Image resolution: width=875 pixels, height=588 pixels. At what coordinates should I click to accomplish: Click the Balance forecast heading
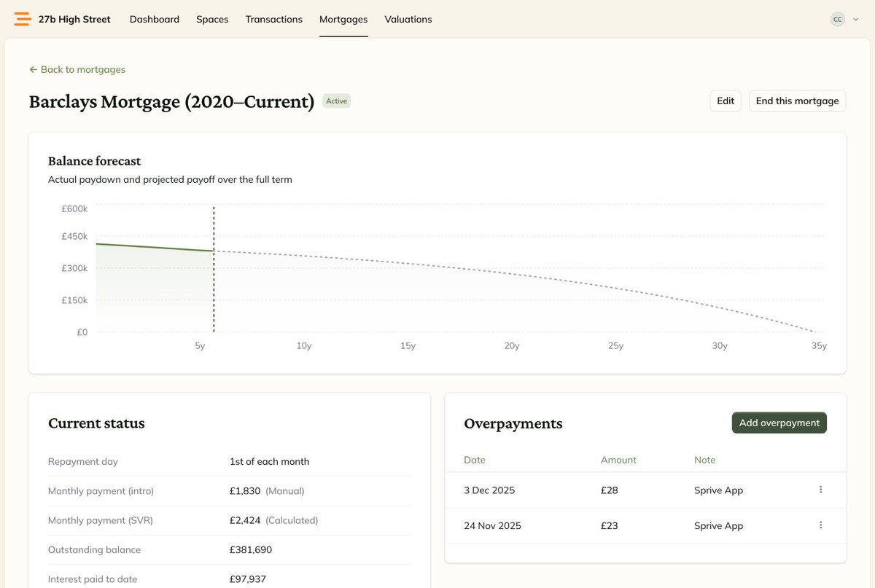pos(95,161)
